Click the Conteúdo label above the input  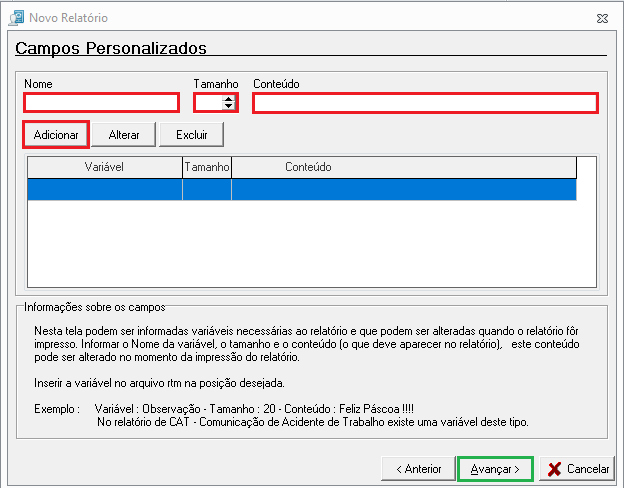276,84
